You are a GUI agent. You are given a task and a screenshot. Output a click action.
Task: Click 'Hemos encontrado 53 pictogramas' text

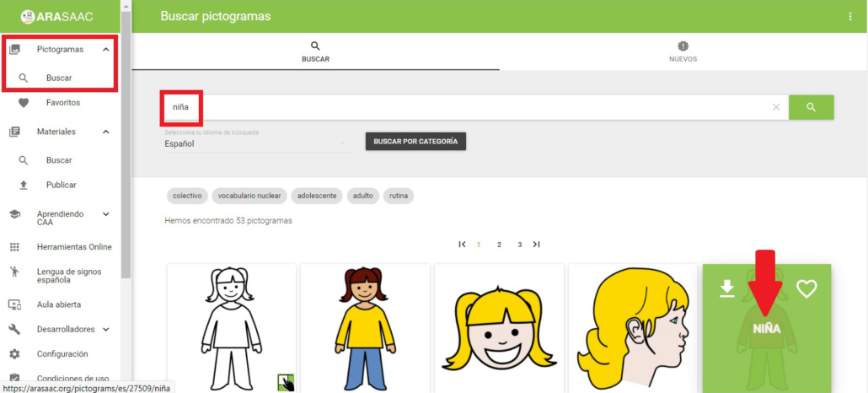[228, 221]
